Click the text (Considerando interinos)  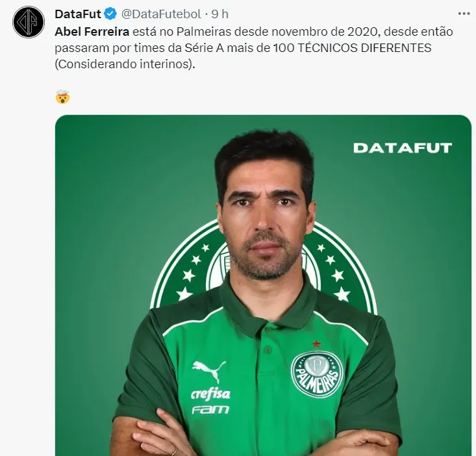(125, 64)
